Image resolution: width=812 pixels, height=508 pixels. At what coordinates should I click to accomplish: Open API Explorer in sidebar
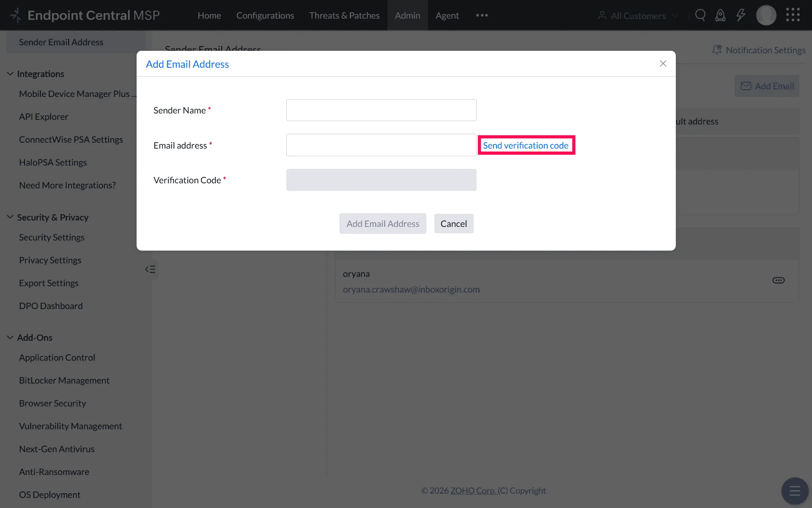(x=44, y=117)
